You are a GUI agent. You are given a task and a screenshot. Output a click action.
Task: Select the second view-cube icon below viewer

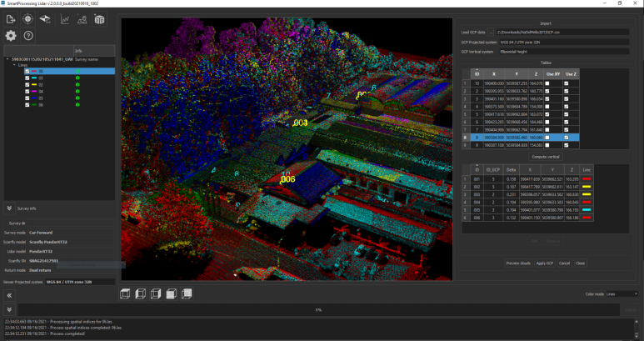[141, 293]
